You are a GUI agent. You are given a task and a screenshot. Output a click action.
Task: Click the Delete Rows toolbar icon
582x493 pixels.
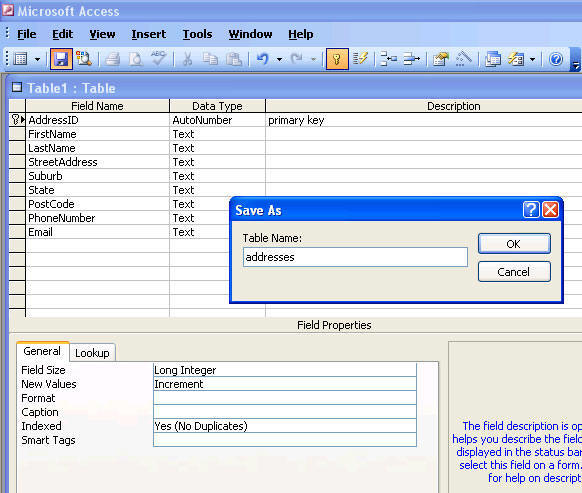coord(412,59)
